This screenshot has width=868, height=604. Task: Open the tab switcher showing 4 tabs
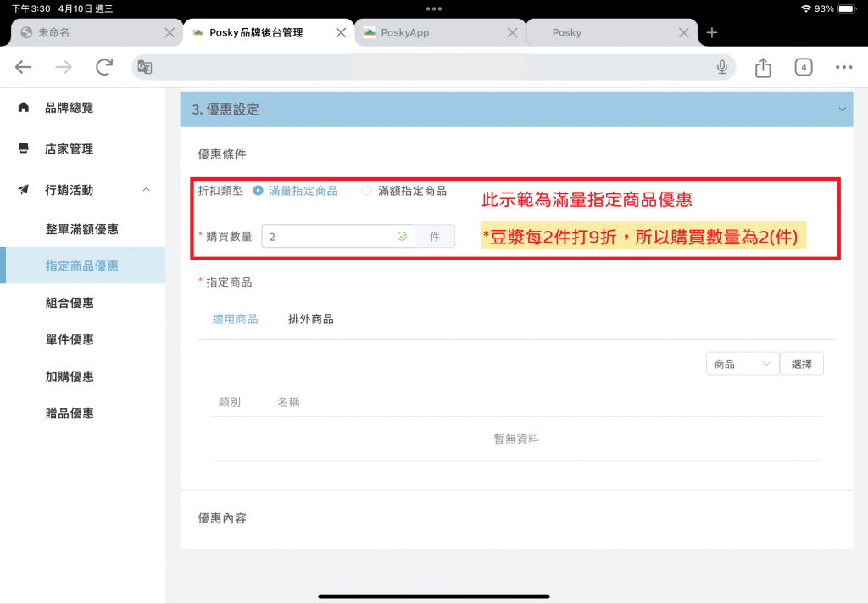(x=804, y=67)
